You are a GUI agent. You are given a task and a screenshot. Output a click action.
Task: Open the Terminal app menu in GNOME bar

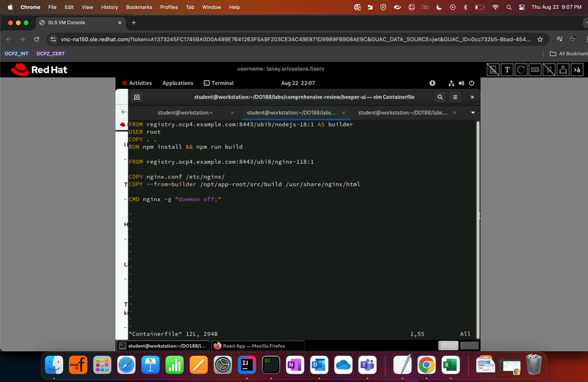(218, 83)
